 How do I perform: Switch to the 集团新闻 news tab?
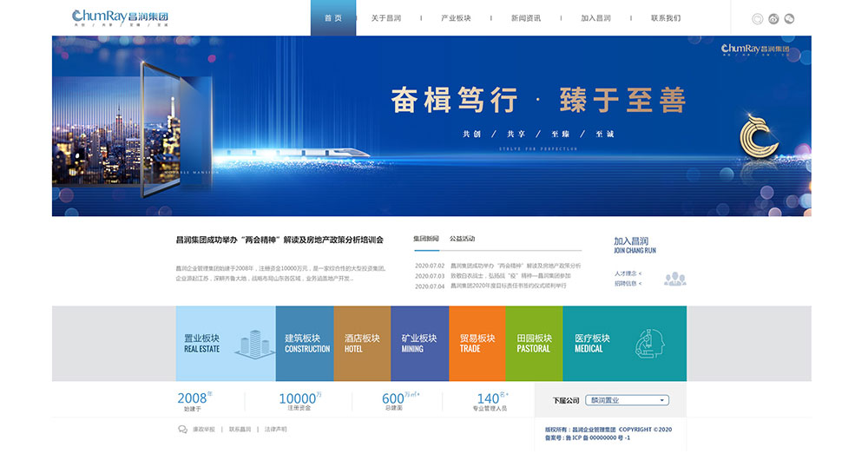pos(426,239)
